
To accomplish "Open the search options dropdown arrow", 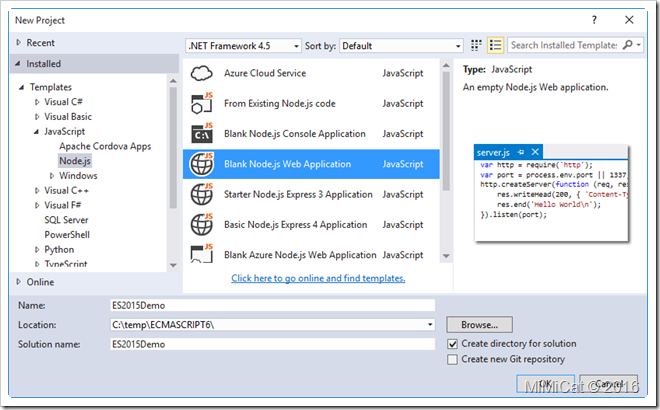I will point(639,45).
